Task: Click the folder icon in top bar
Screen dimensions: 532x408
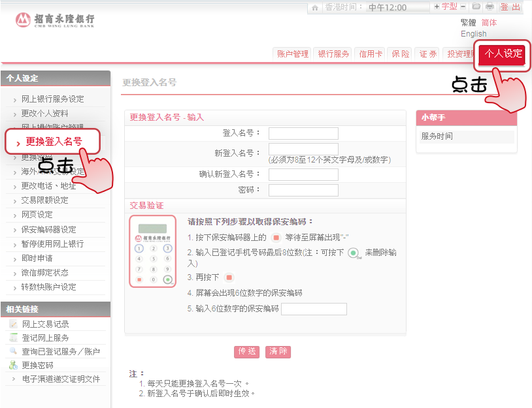Action: pyautogui.click(x=476, y=7)
